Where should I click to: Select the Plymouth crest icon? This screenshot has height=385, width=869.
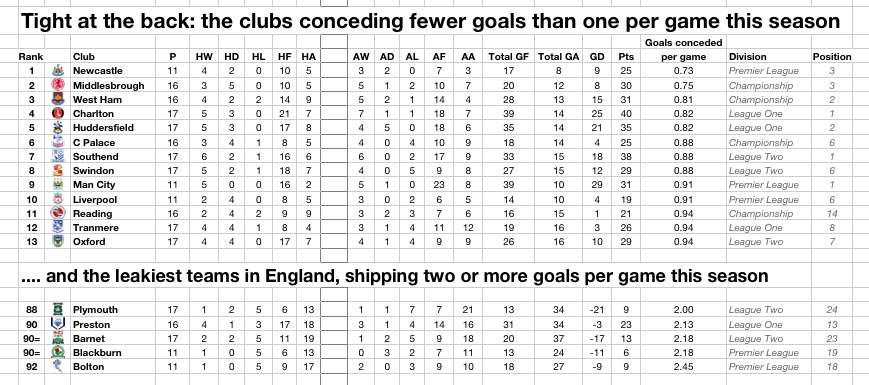57,310
